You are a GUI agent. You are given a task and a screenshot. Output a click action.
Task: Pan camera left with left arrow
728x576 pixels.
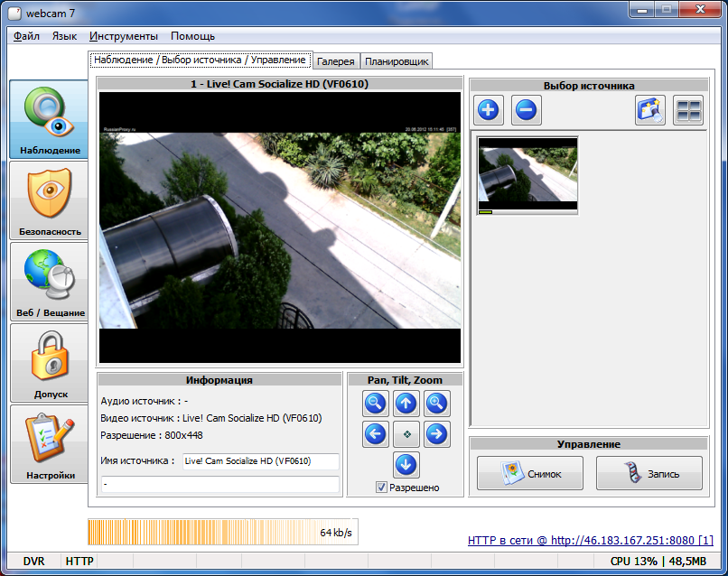[x=375, y=434]
